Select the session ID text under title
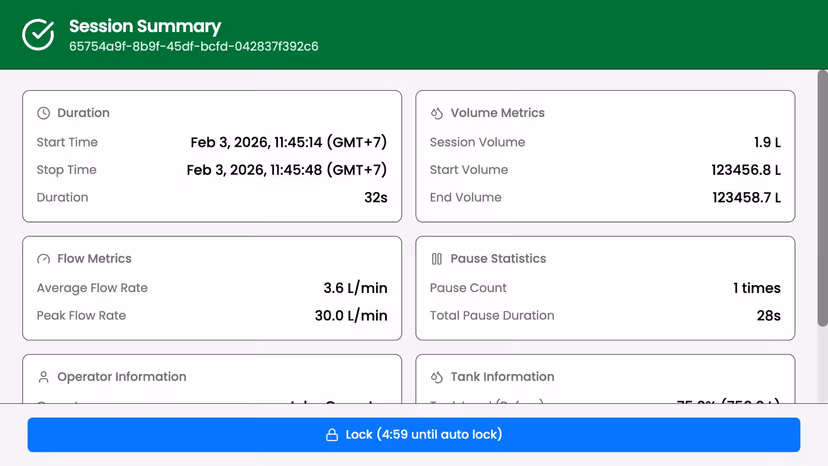Screen dimensions: 828x466 [x=193, y=47]
